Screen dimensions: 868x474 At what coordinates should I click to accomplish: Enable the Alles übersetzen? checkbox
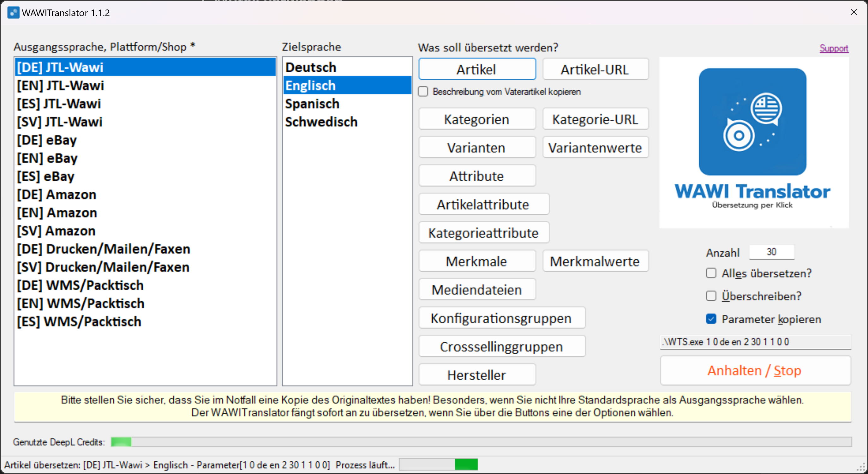tap(711, 273)
